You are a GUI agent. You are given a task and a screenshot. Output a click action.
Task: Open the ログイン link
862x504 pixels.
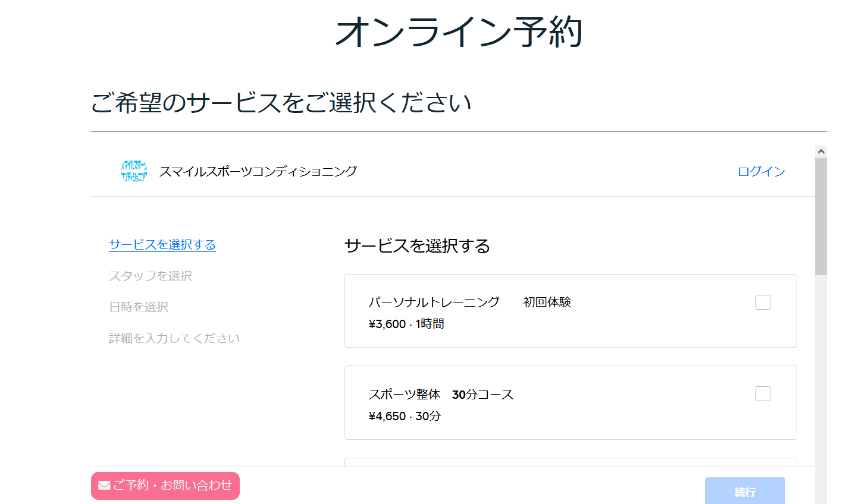click(x=761, y=171)
